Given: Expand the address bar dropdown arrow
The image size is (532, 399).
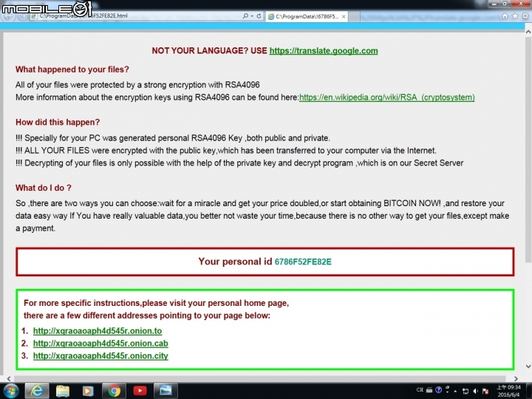Looking at the screenshot, I should (x=252, y=16).
